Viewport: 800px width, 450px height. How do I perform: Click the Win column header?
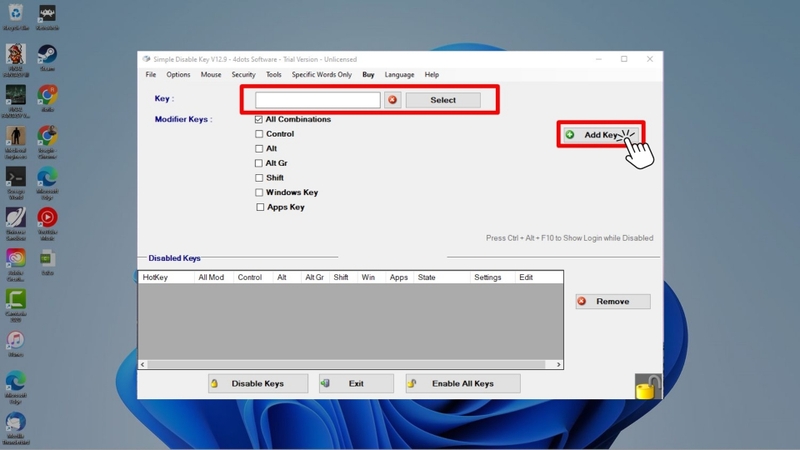point(371,277)
